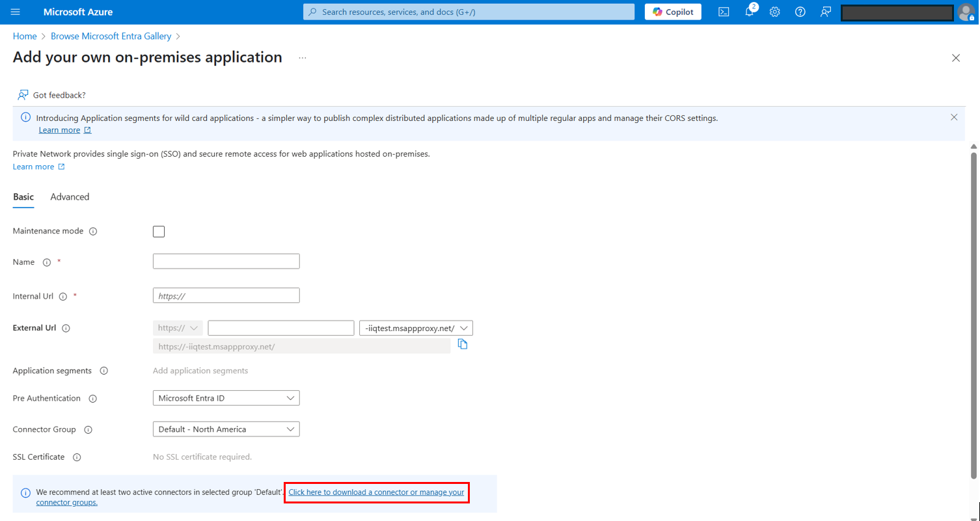Enable the Maintenance mode checkbox

point(159,232)
